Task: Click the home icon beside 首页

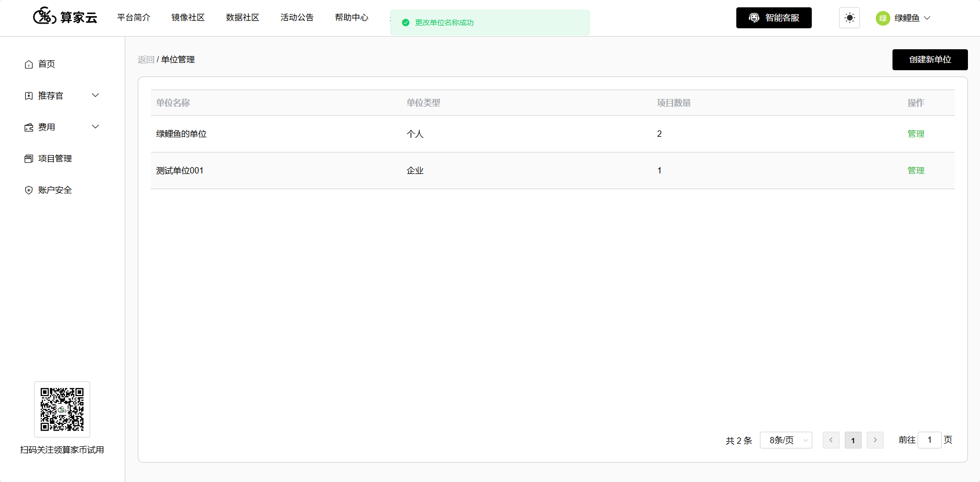Action: (29, 64)
